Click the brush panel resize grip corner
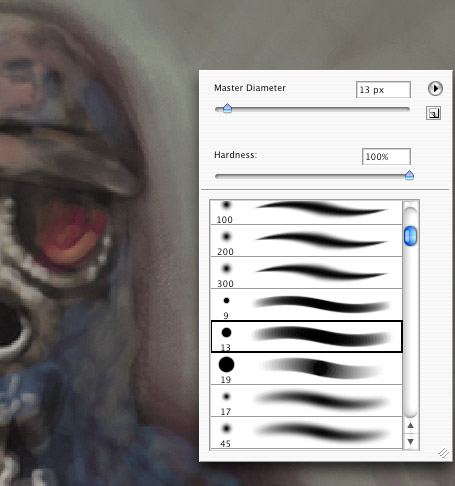Screen dimensions: 455x486 tap(444, 453)
